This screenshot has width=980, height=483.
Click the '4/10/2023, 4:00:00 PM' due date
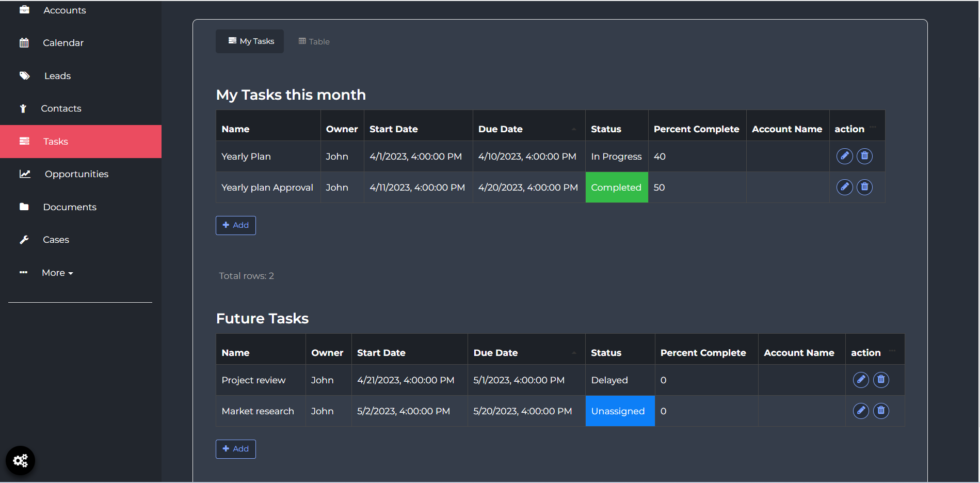(x=527, y=157)
